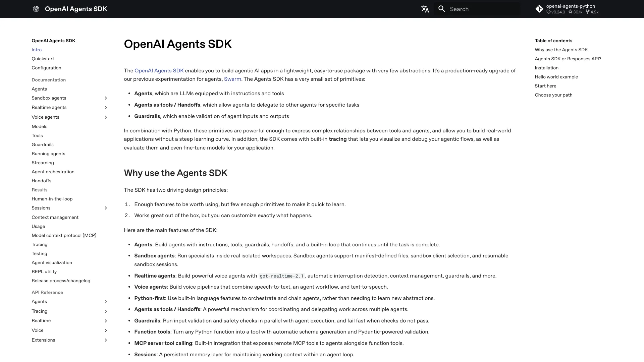Click the OpenAI logo in header
This screenshot has width=644, height=362.
[36, 9]
